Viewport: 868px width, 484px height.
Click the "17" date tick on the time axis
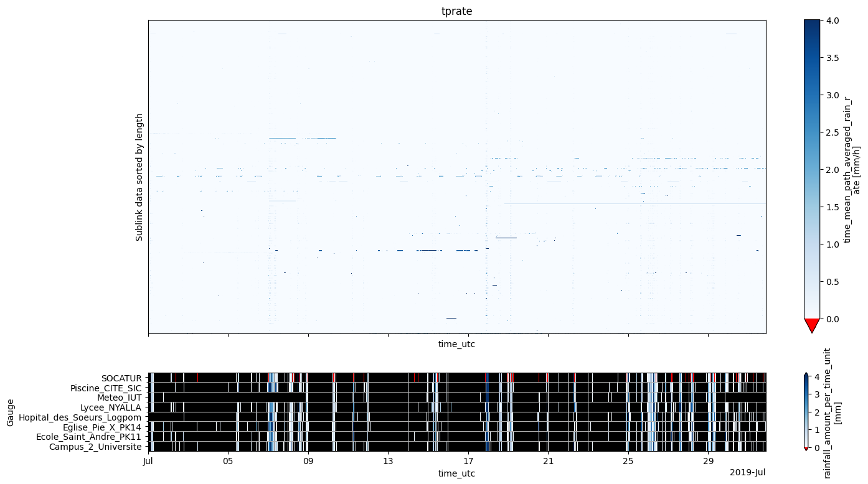468,461
